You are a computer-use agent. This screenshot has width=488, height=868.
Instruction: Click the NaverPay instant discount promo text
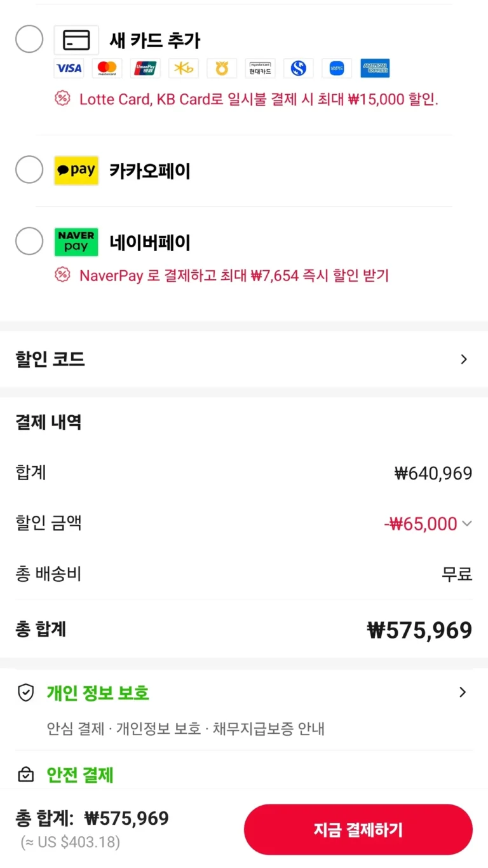pos(233,275)
